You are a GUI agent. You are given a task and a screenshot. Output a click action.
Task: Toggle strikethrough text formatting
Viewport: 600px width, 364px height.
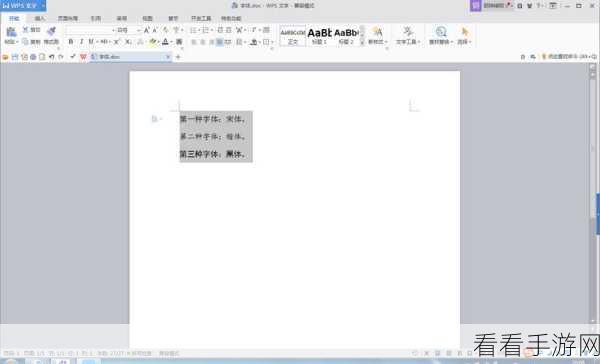[104, 41]
